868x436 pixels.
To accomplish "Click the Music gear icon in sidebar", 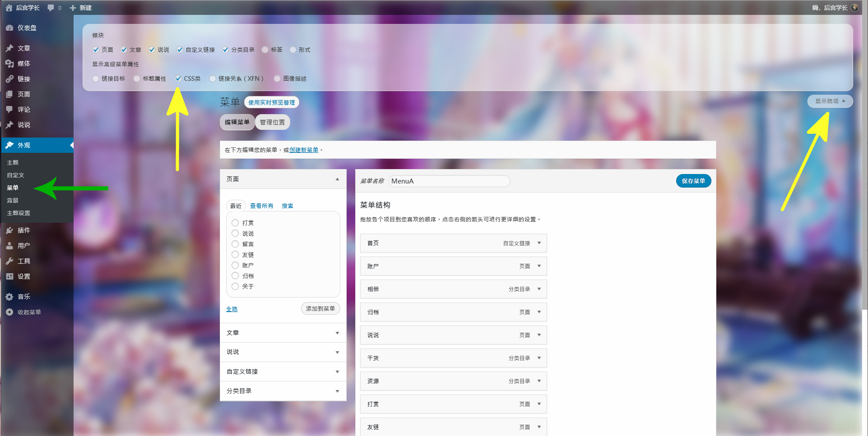I will pos(9,297).
